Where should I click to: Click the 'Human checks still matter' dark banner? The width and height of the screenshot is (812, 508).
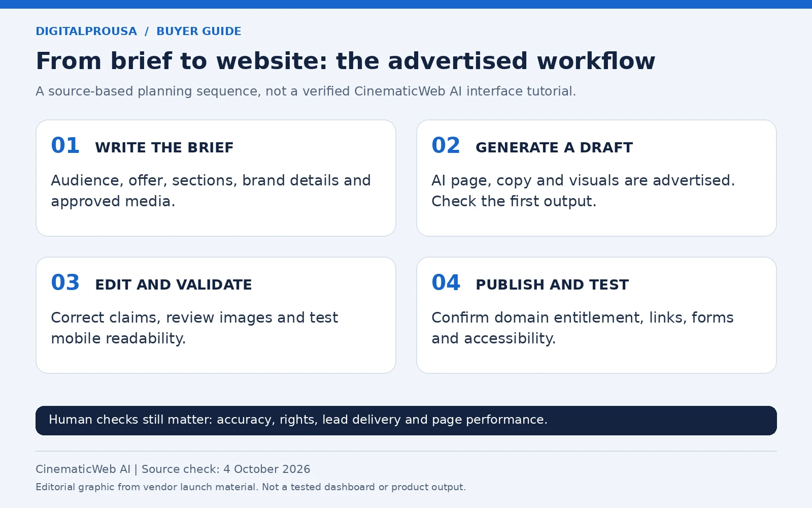[x=406, y=421]
